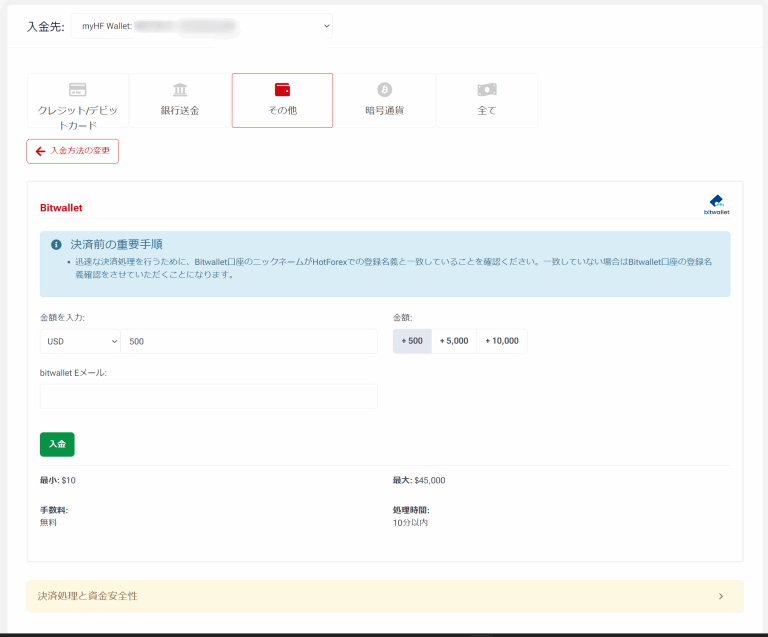Open the myHF Wallet dropdown

pos(202,26)
